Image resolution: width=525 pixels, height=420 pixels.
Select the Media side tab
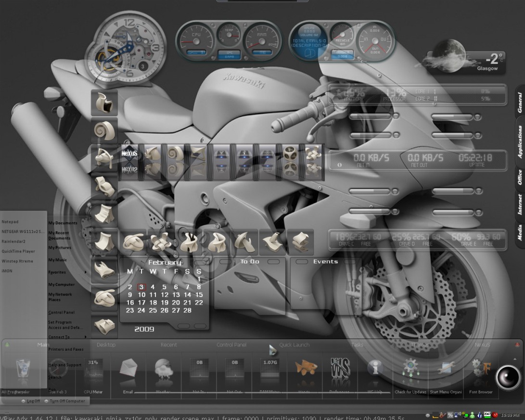520,232
